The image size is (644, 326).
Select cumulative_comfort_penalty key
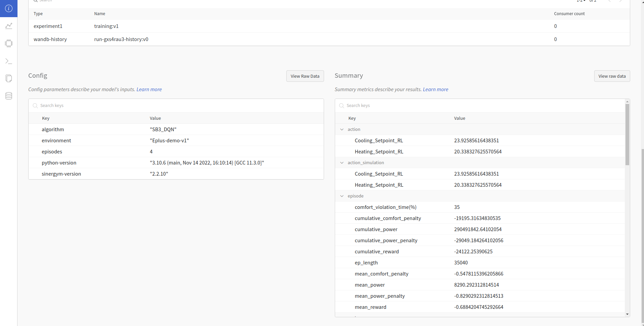[x=388, y=218]
